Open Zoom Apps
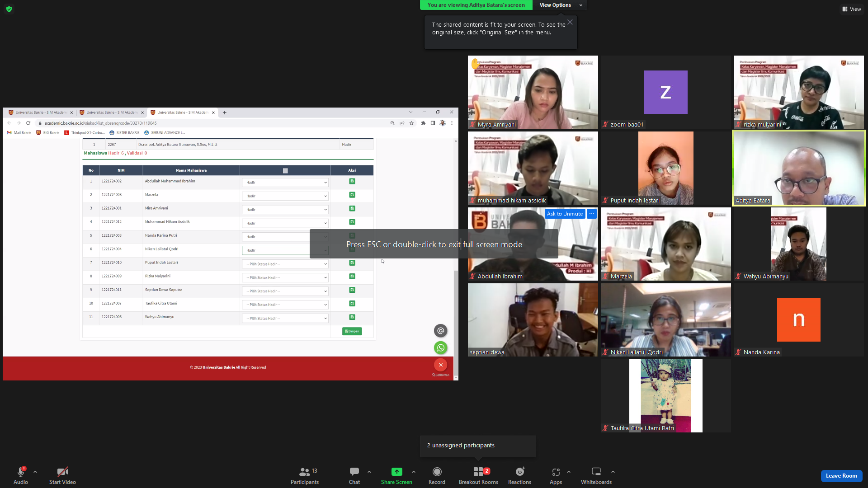The width and height of the screenshot is (868, 488). (556, 475)
